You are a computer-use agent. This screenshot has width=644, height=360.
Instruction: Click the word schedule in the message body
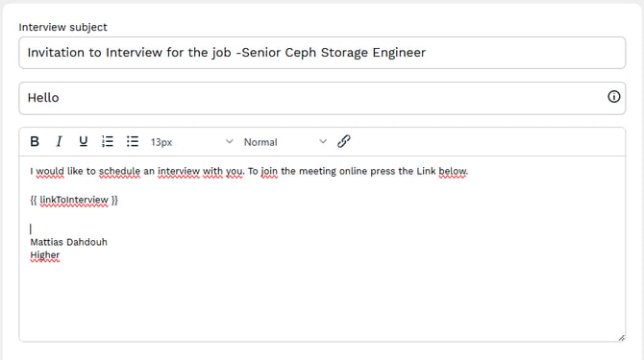tap(119, 172)
